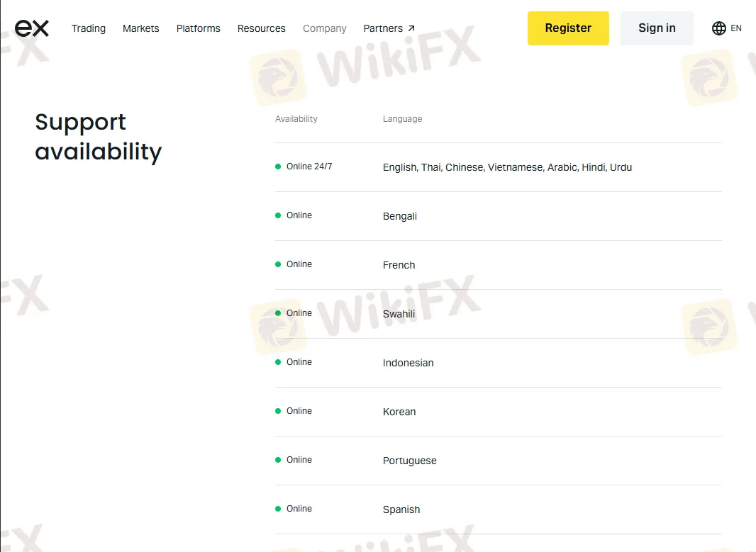Expand the Company navigation menu
Image resolution: width=756 pixels, height=552 pixels.
(x=324, y=28)
